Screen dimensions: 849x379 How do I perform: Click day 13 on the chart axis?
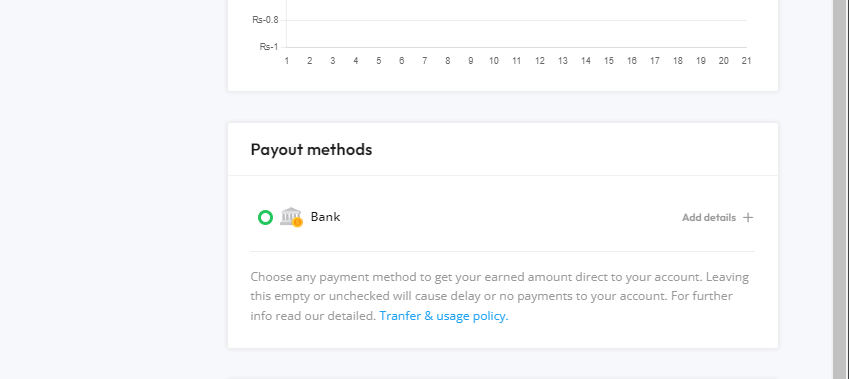pyautogui.click(x=563, y=61)
